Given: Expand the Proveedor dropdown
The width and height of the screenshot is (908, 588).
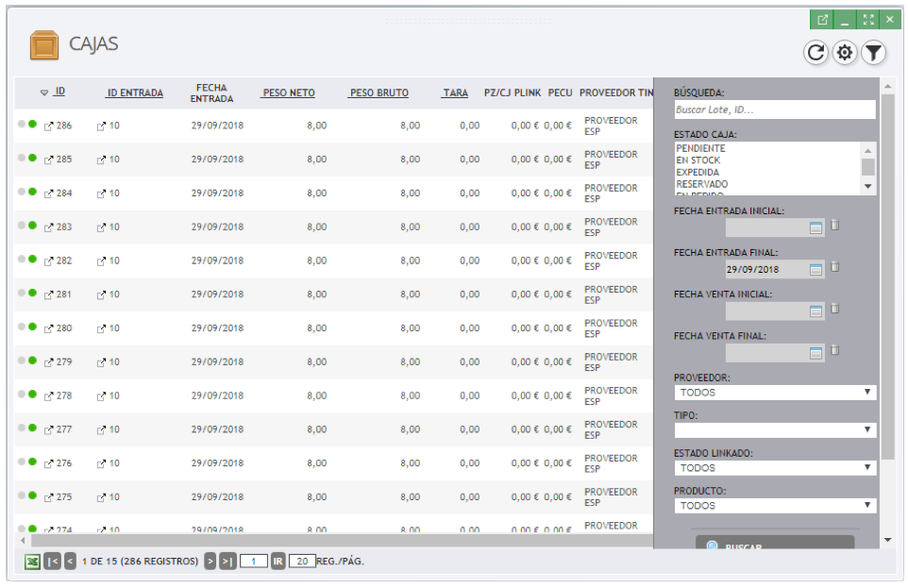Looking at the screenshot, I should click(775, 393).
